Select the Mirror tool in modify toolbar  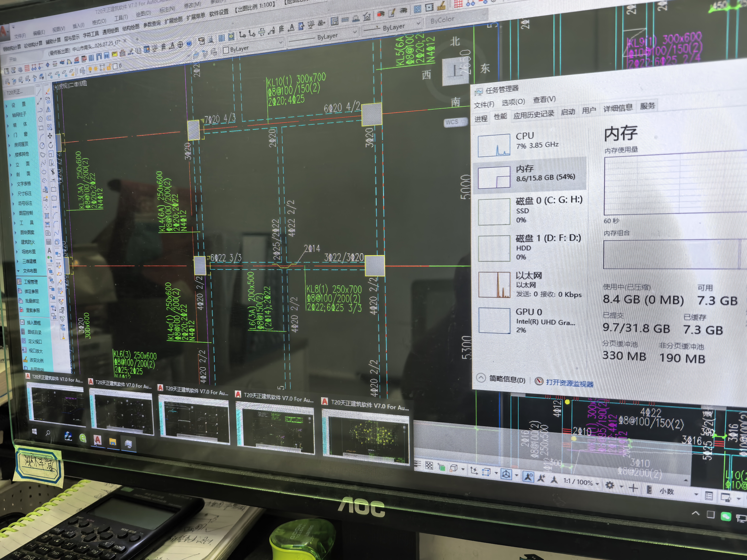pyautogui.click(x=49, y=109)
